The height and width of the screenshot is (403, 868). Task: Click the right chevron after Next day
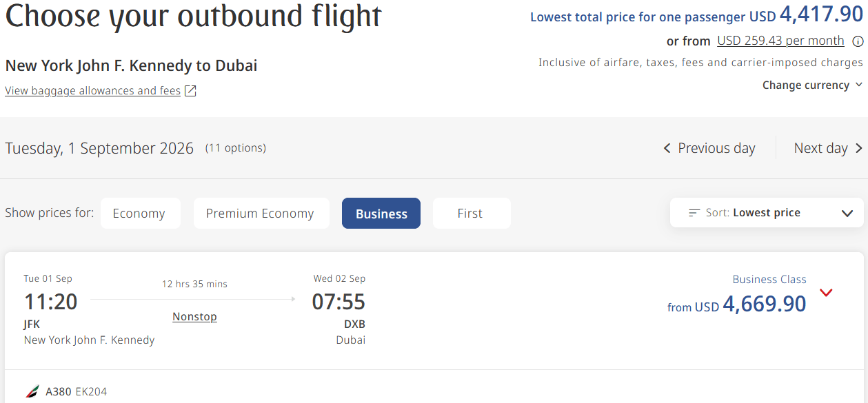(858, 148)
